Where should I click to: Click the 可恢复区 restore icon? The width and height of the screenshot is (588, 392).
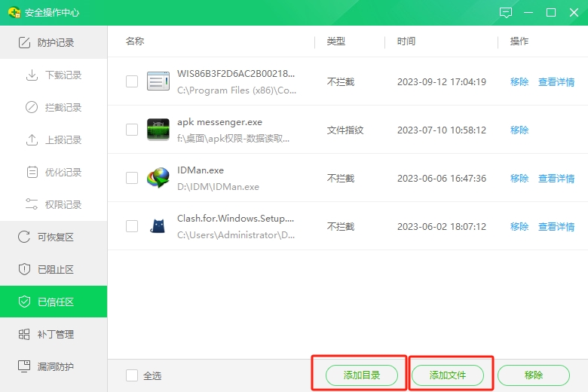pos(24,237)
